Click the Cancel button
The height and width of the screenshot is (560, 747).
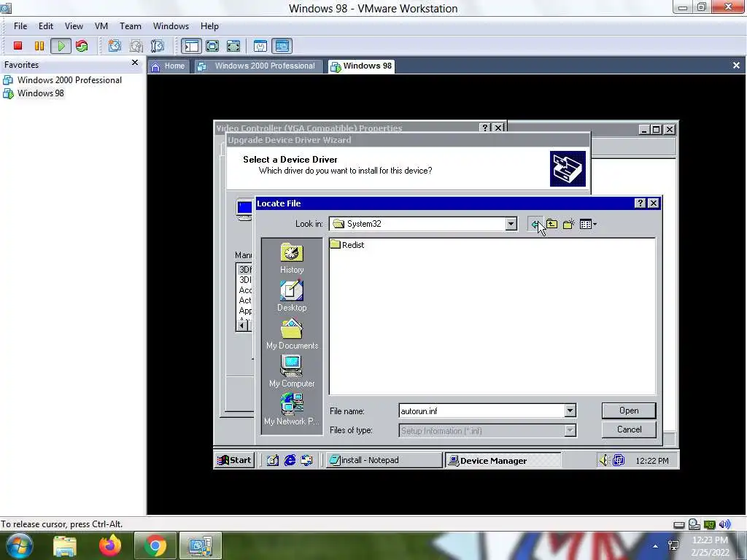click(x=629, y=429)
